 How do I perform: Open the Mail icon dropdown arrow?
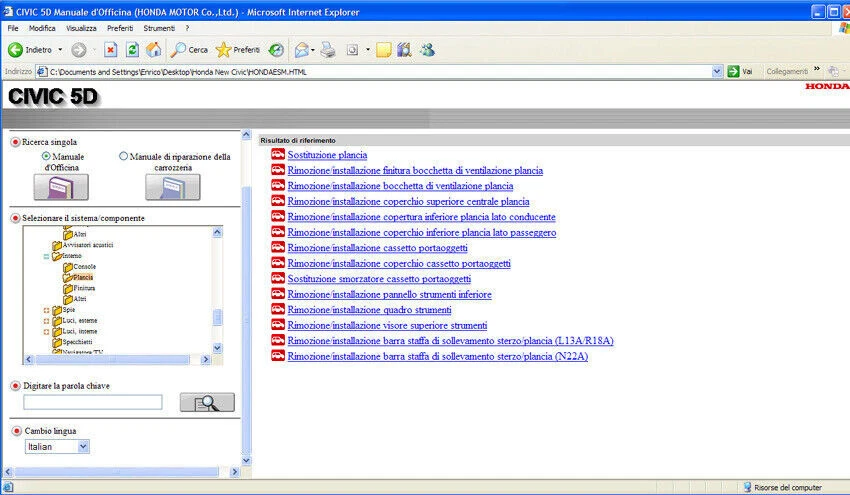pos(313,50)
